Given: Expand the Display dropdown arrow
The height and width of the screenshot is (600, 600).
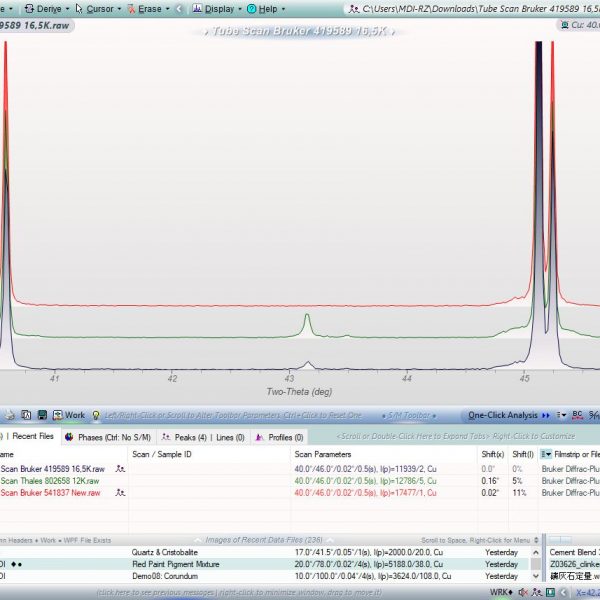Looking at the screenshot, I should coord(240,8).
